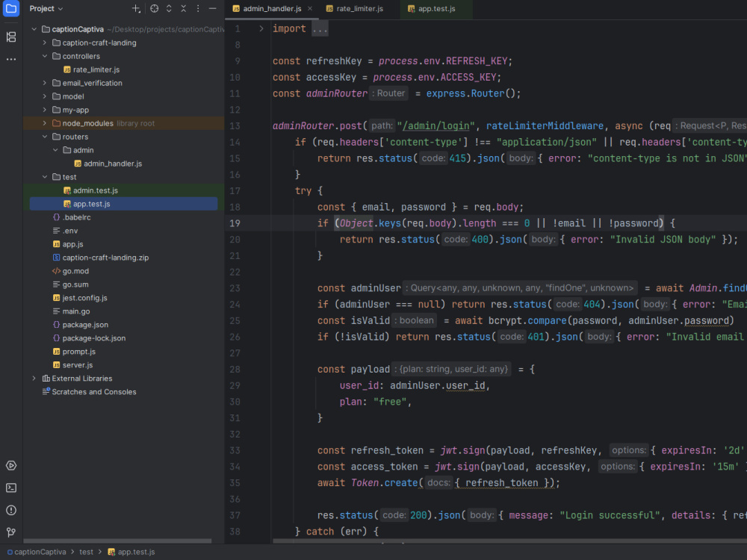747x560 pixels.
Task: Select go.sum in project tree
Action: 75,284
